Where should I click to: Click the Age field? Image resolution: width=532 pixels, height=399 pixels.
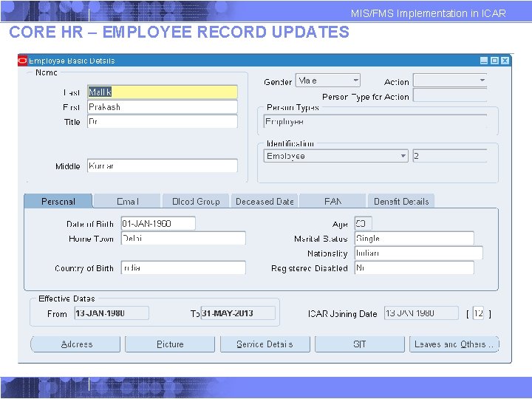tap(363, 224)
